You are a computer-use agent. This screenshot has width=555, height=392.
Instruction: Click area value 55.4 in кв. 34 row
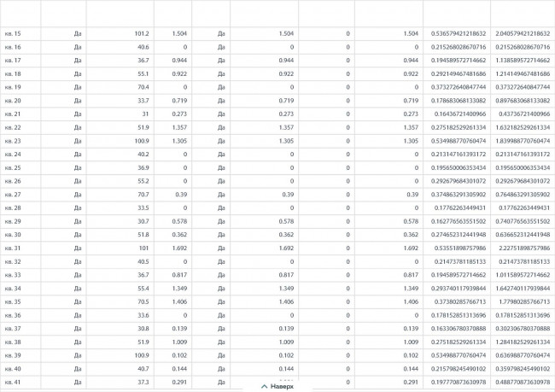(x=143, y=289)
